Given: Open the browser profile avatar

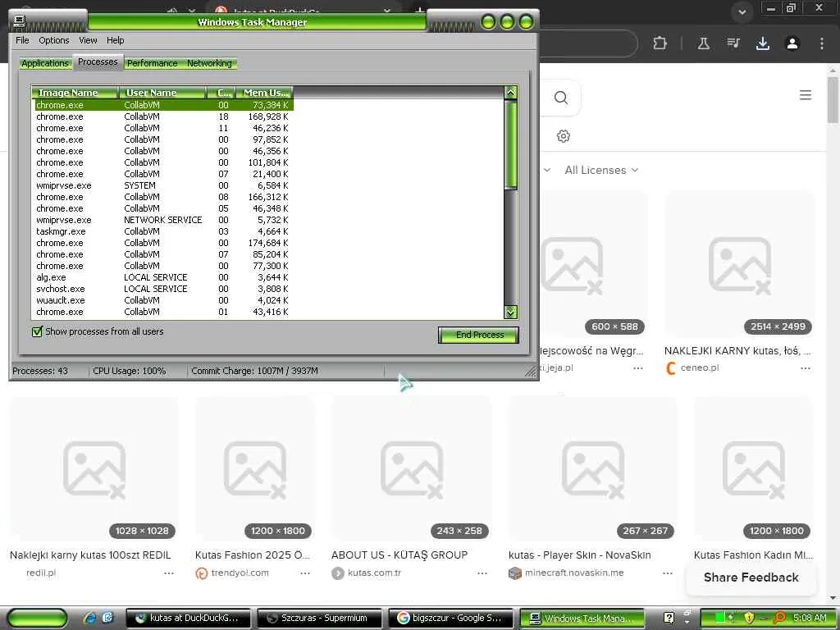Looking at the screenshot, I should 792,43.
